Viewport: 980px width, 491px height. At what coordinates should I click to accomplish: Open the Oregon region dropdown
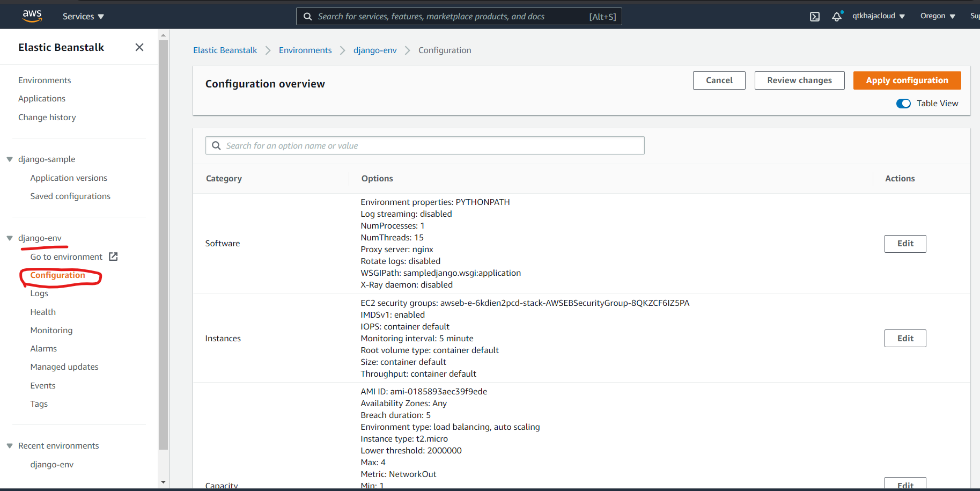pyautogui.click(x=938, y=16)
